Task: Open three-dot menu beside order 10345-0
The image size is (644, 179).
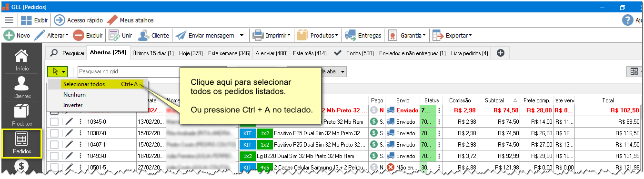Action: (x=80, y=122)
